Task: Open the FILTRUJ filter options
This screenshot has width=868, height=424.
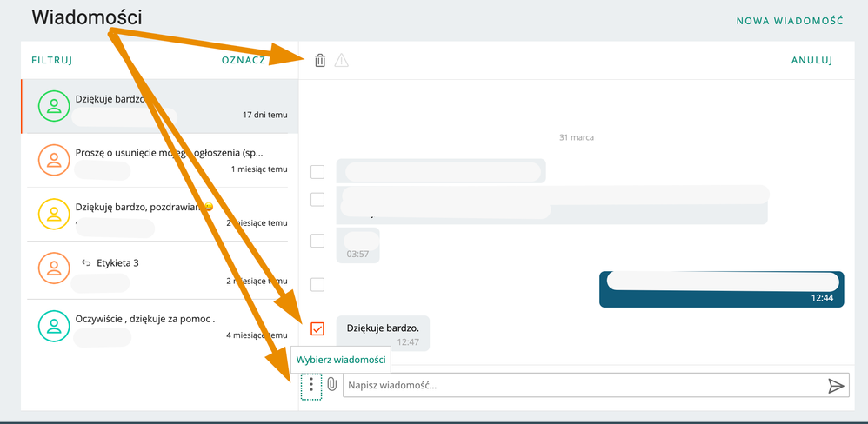Action: tap(52, 60)
